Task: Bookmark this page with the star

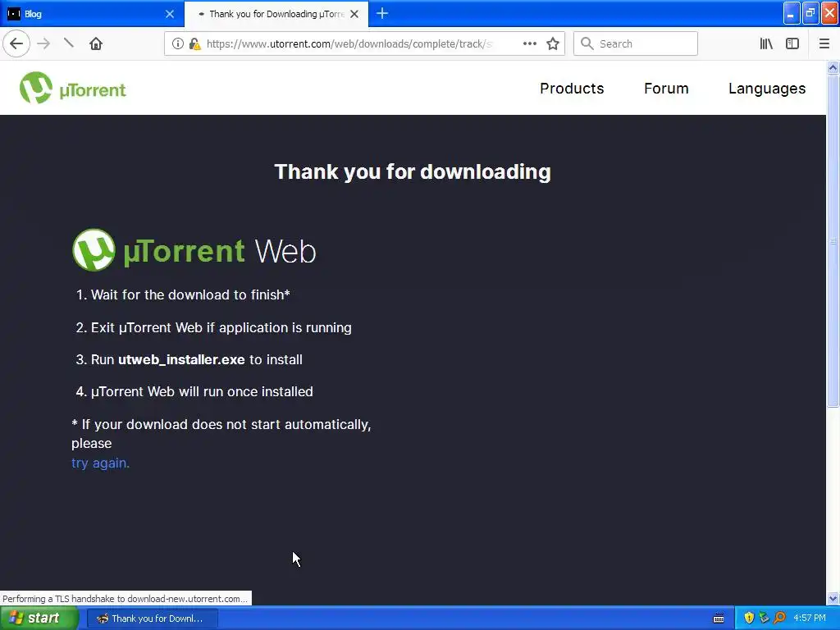Action: point(553,43)
